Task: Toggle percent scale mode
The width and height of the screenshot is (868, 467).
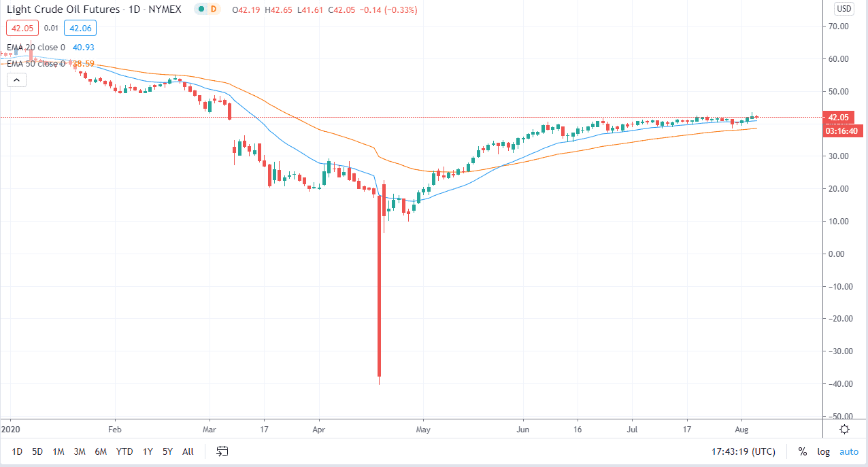Action: point(803,451)
